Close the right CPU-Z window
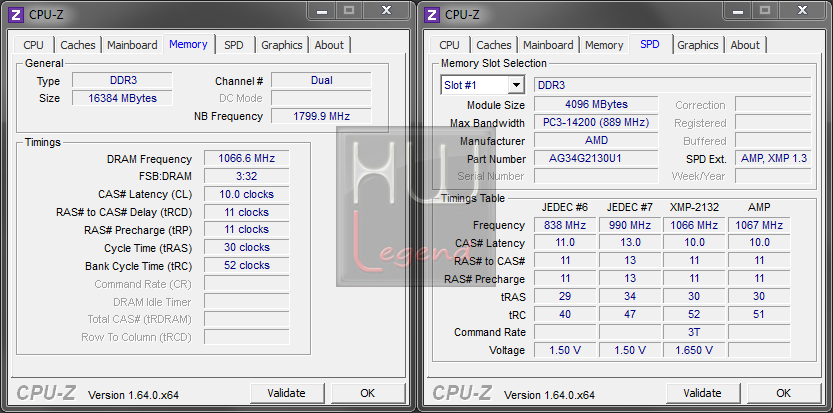Viewport: 833px width, 413px height. click(802, 10)
